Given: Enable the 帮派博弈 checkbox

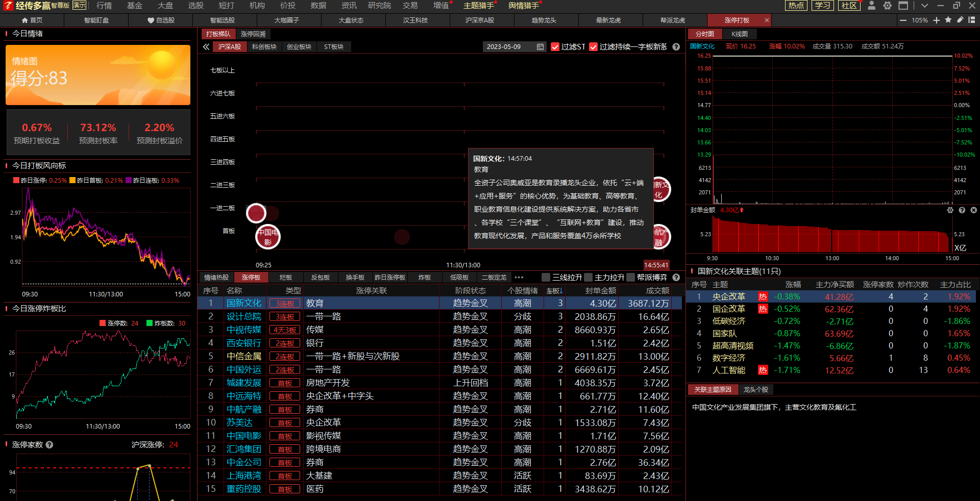Looking at the screenshot, I should pyautogui.click(x=631, y=278).
